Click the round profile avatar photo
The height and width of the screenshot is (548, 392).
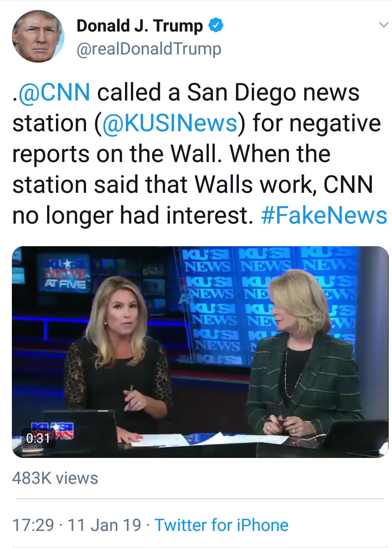pos(38,36)
